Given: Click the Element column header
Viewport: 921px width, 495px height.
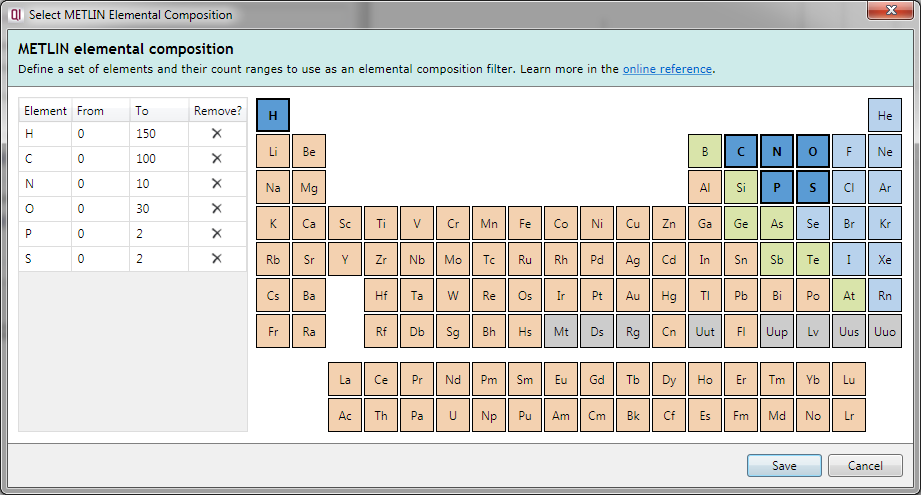Looking at the screenshot, I should tap(45, 110).
